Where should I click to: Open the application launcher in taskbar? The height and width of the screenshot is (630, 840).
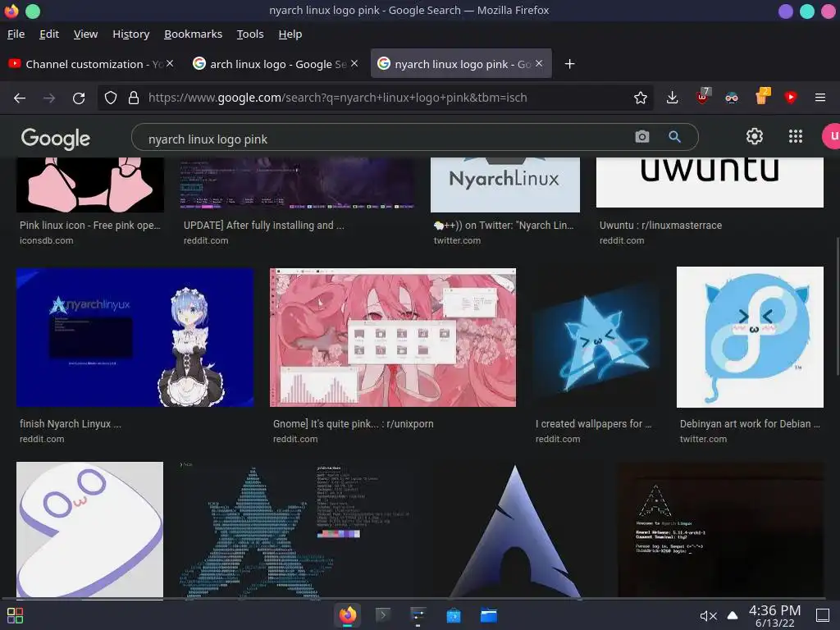pos(15,615)
